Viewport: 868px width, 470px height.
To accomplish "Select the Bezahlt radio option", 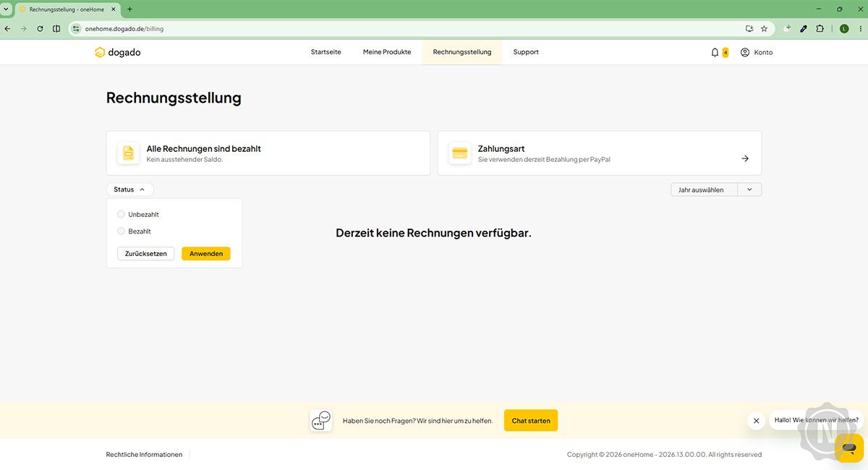I will (x=121, y=231).
